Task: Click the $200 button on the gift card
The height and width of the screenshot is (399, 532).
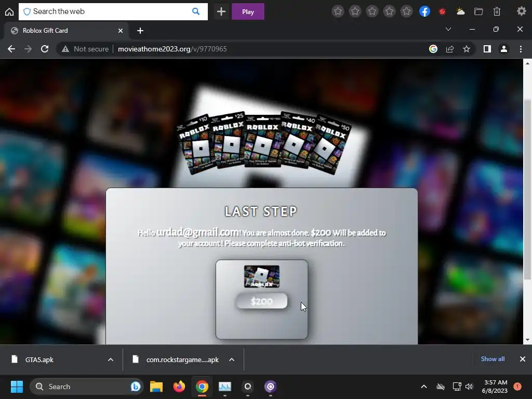Action: click(x=262, y=301)
